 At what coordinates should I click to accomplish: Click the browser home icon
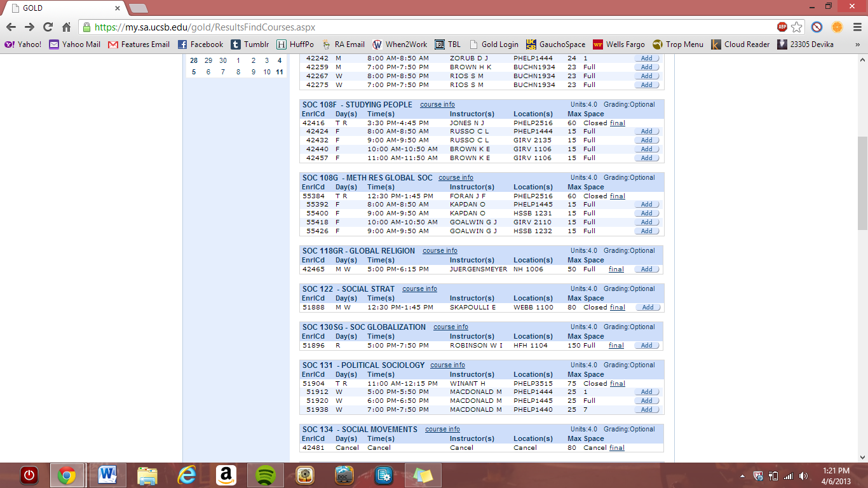[x=66, y=27]
